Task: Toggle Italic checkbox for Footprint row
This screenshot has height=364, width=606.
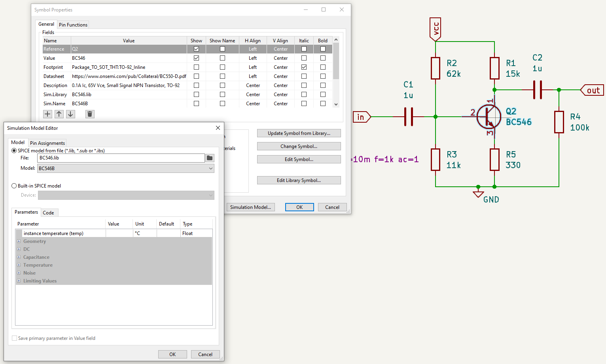Action: point(304,67)
